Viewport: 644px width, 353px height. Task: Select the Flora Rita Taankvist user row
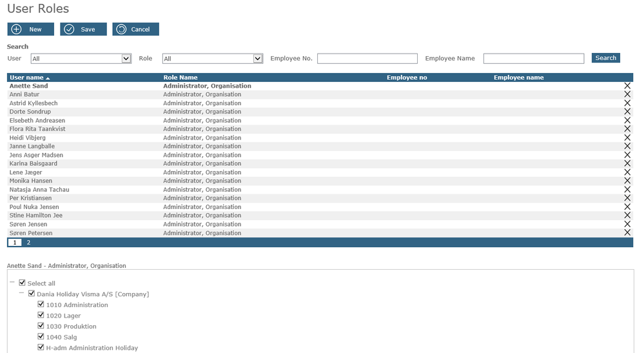tap(320, 128)
